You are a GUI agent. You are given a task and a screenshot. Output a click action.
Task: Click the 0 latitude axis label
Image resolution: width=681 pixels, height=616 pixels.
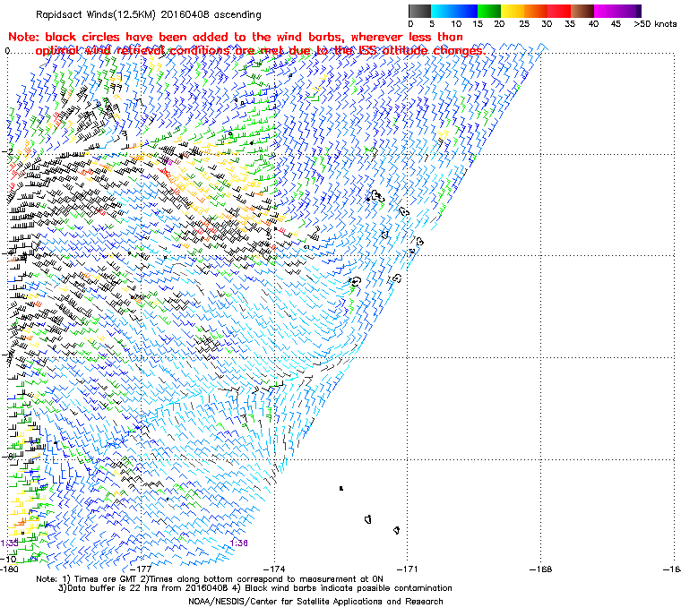[x=7, y=51]
